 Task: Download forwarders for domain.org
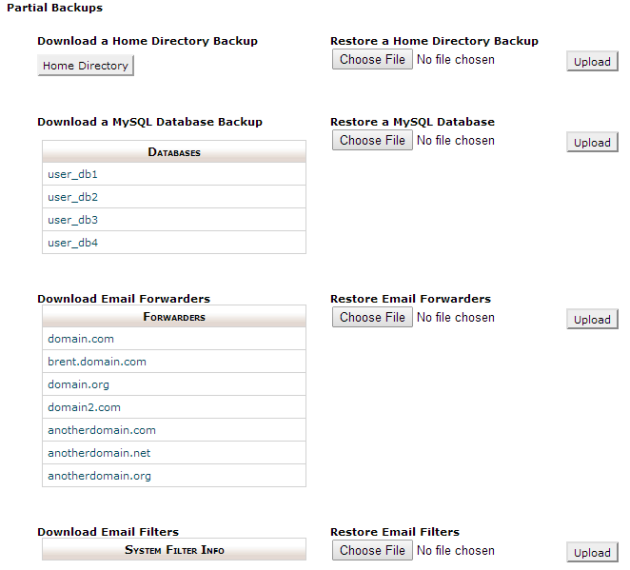click(79, 385)
